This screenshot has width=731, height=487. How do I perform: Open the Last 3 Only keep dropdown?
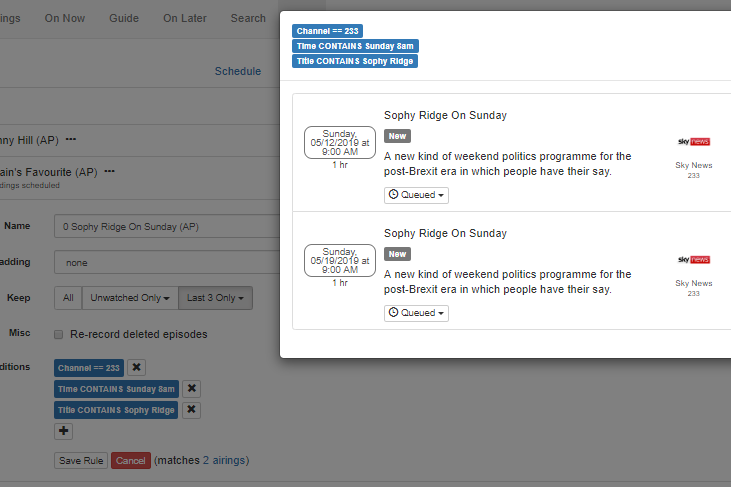pyautogui.click(x=216, y=298)
